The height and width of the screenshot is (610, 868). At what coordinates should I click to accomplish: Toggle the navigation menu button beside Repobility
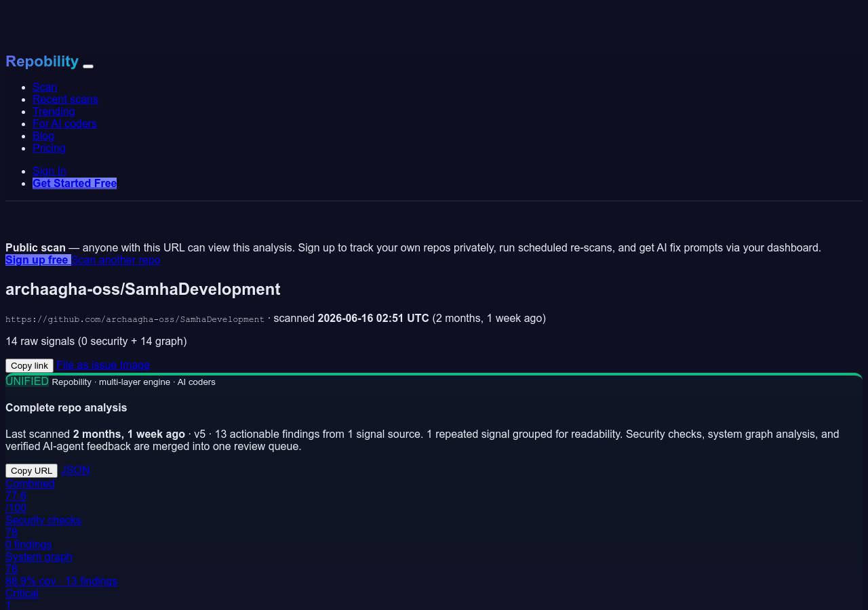tap(88, 66)
